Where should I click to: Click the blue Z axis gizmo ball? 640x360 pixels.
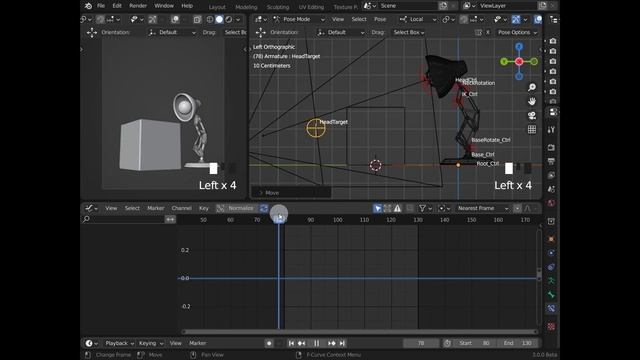click(x=519, y=47)
